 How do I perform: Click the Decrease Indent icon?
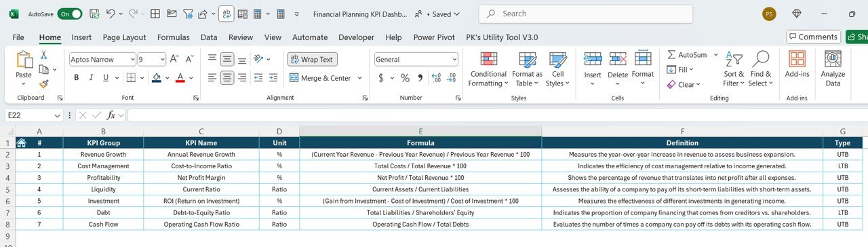[259, 77]
